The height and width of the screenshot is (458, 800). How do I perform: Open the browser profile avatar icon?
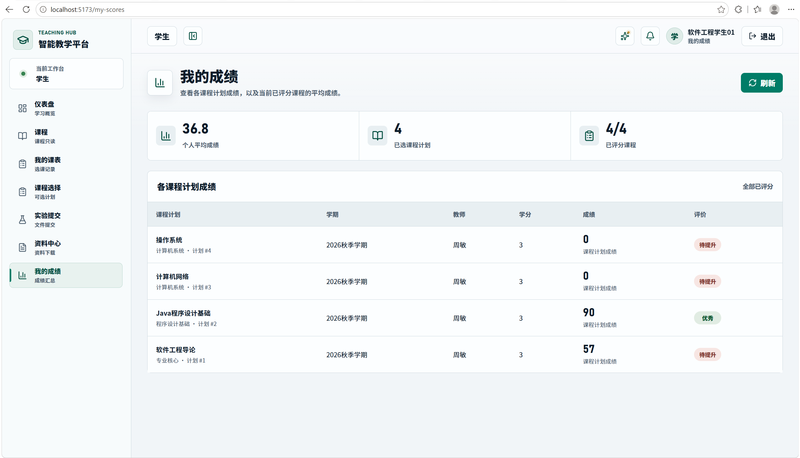774,9
